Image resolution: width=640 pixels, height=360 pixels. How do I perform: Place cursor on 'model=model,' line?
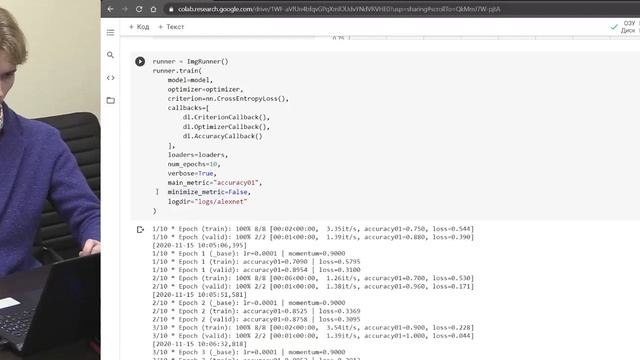point(190,80)
